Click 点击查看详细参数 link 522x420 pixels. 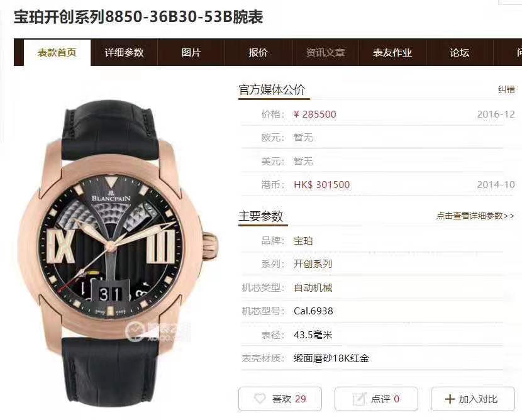[x=475, y=216]
